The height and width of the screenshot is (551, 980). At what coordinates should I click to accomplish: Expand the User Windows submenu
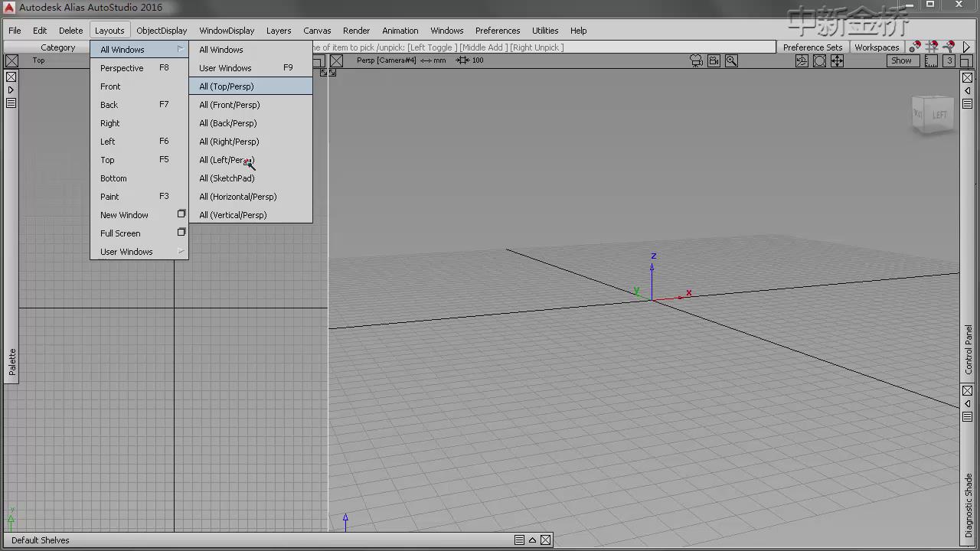tap(139, 252)
